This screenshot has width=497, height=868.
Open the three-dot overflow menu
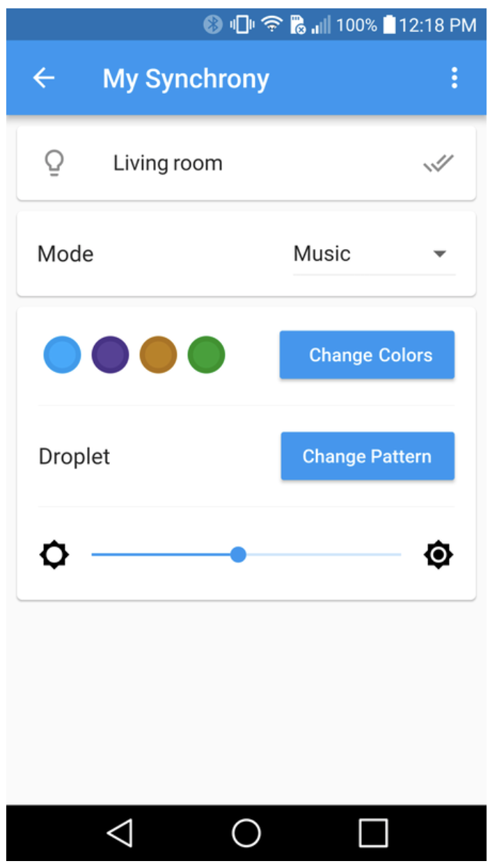454,78
